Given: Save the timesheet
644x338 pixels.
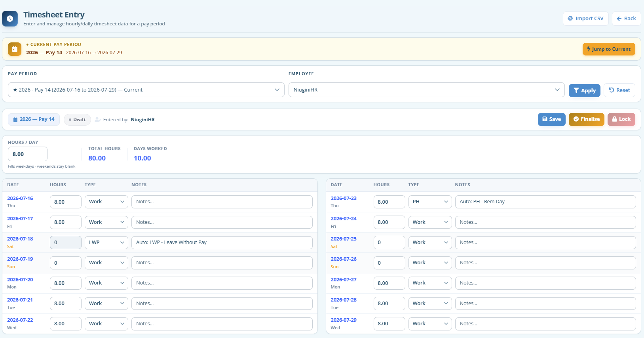Looking at the screenshot, I should [551, 119].
